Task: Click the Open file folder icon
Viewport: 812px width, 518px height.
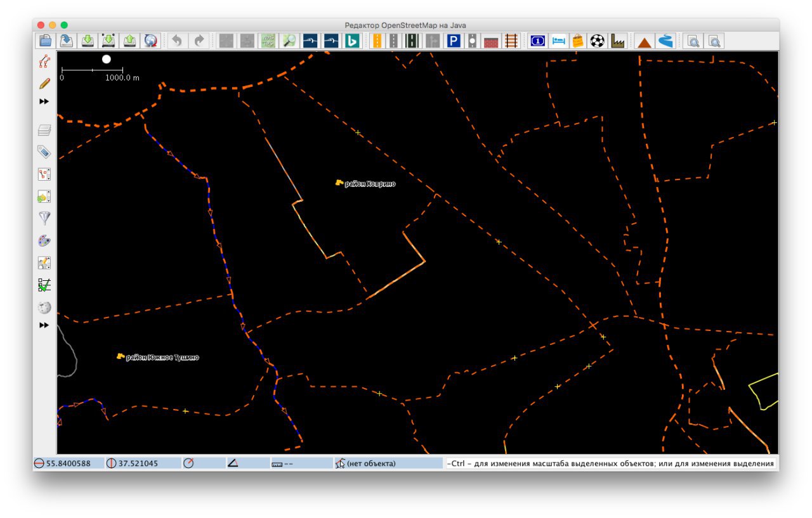Action: (45, 41)
